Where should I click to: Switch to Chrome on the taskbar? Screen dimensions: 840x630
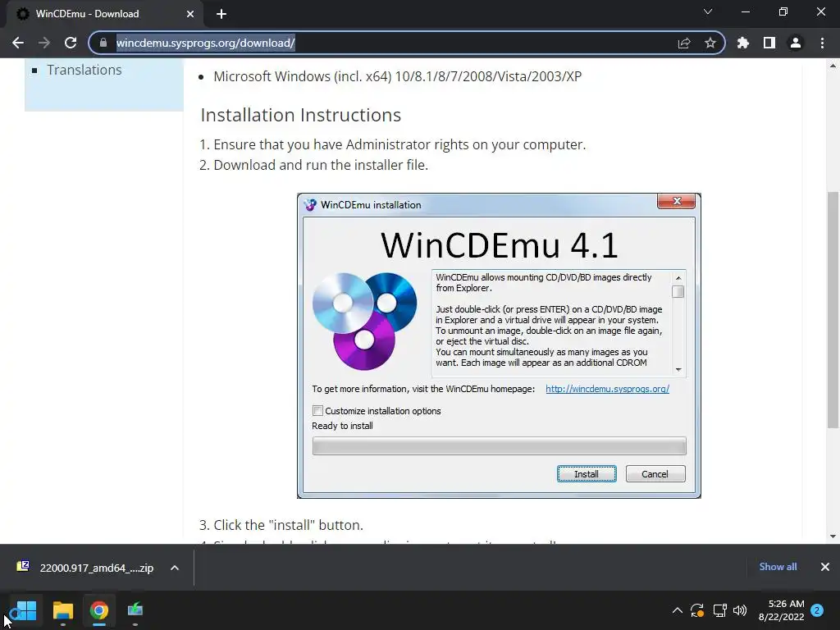(99, 610)
